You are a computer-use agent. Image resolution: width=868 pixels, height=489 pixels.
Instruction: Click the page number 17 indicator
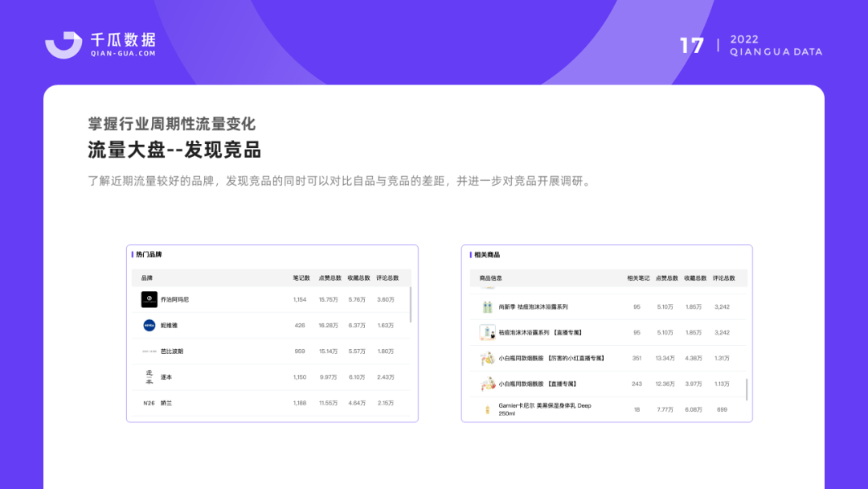pyautogui.click(x=691, y=47)
